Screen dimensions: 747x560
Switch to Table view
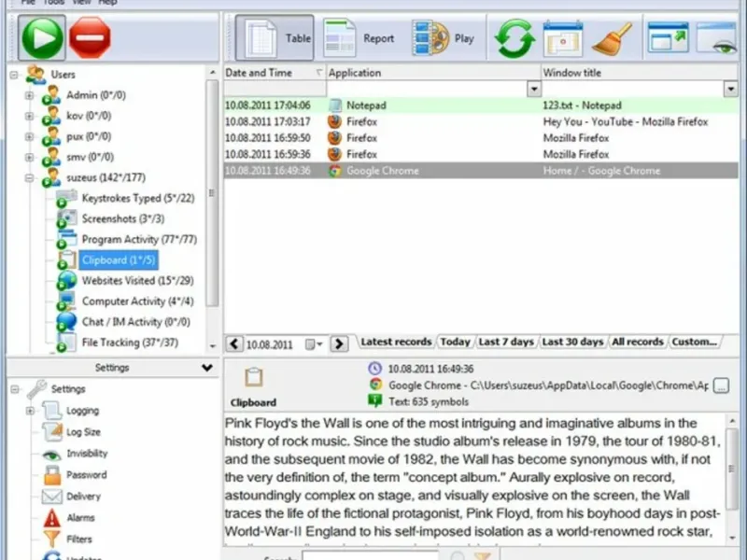[275, 37]
